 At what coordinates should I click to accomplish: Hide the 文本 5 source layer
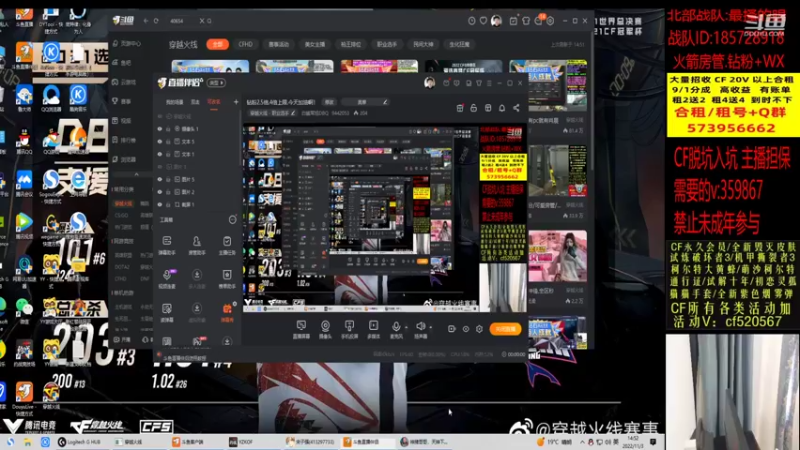point(160,141)
